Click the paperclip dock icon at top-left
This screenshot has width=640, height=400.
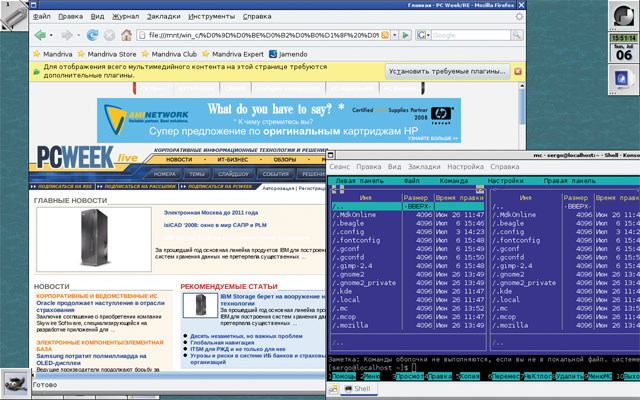[x=15, y=16]
